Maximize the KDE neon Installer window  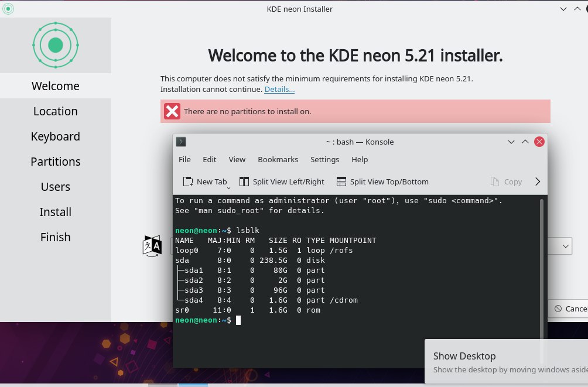coord(577,9)
